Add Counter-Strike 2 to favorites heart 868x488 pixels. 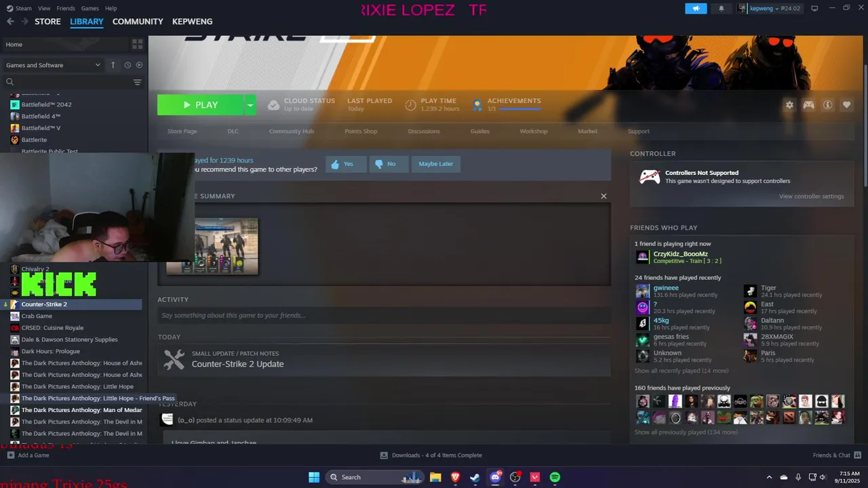tap(846, 105)
